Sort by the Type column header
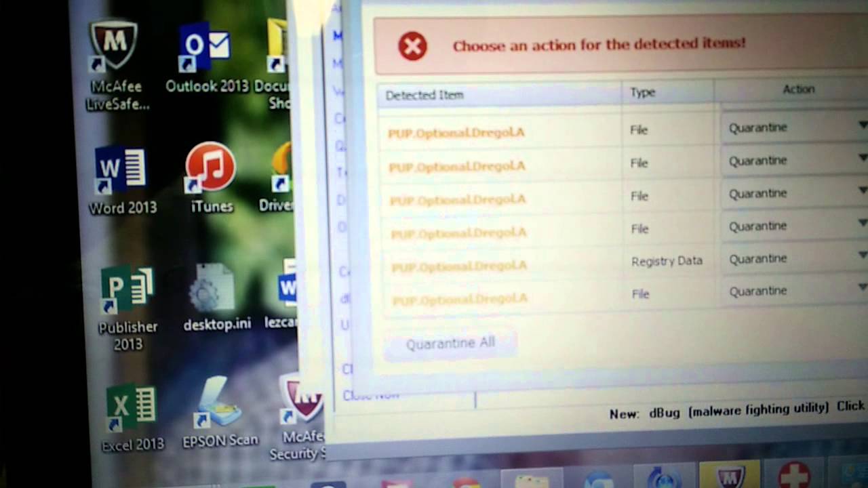 tap(667, 91)
